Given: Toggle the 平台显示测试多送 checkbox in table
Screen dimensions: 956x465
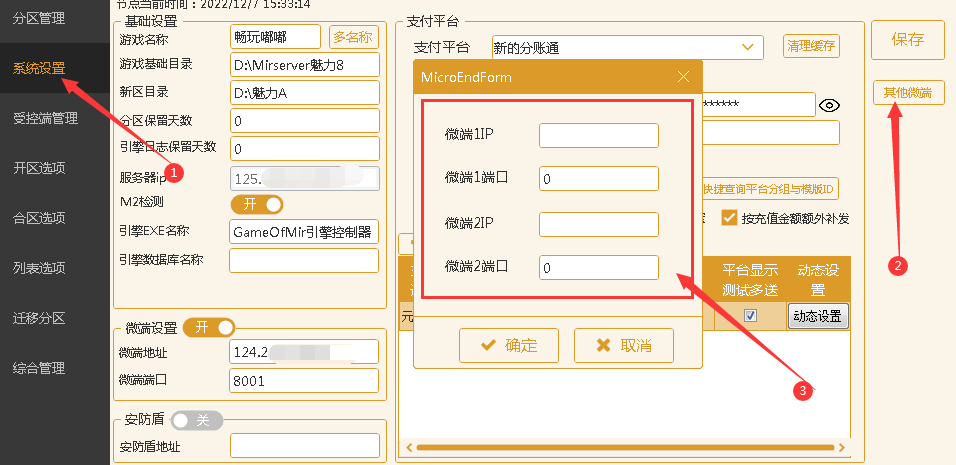Looking at the screenshot, I should coord(749,316).
